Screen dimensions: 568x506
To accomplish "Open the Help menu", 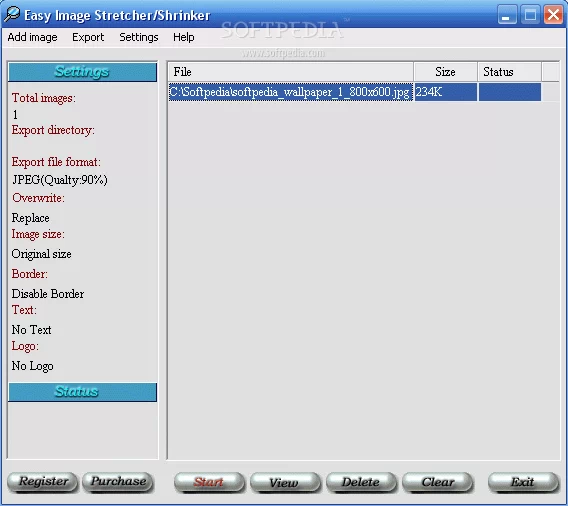I will pos(184,37).
